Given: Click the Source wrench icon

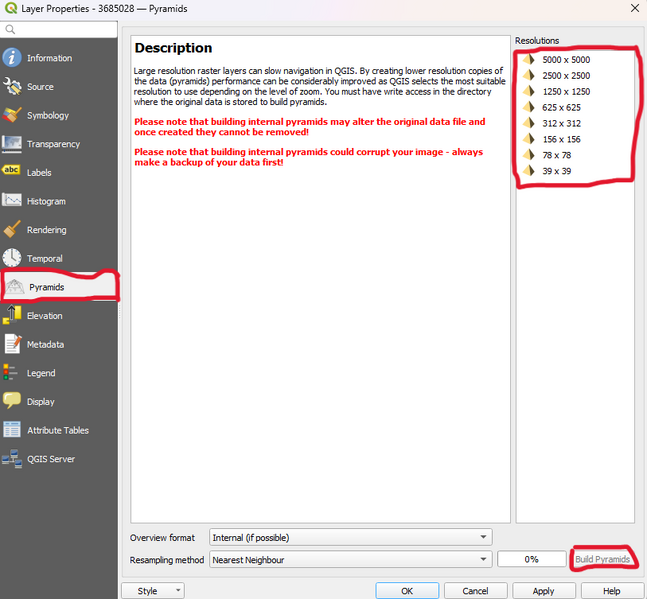Looking at the screenshot, I should coord(12,87).
